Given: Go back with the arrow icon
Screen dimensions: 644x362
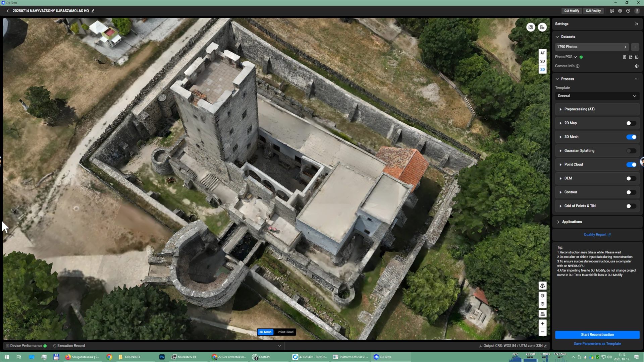Looking at the screenshot, I should pos(8,11).
